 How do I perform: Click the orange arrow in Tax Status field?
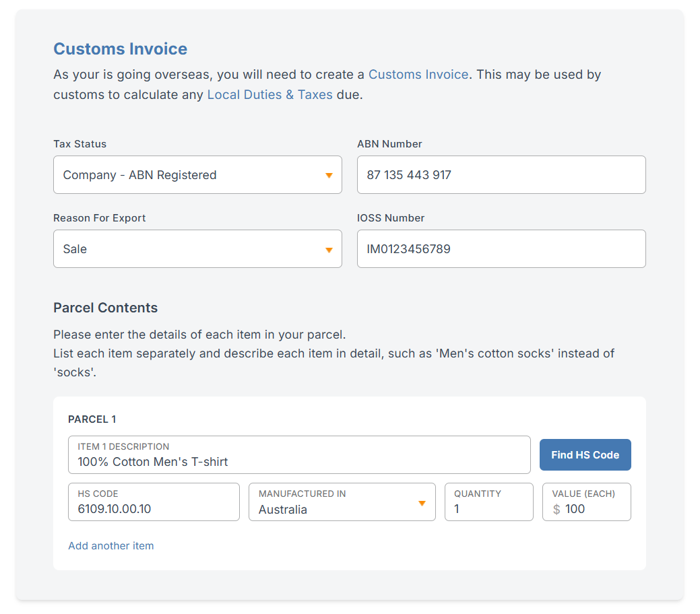tap(329, 176)
